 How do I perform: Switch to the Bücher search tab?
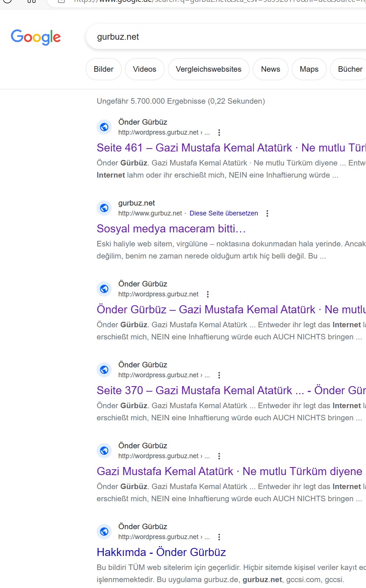pos(348,69)
